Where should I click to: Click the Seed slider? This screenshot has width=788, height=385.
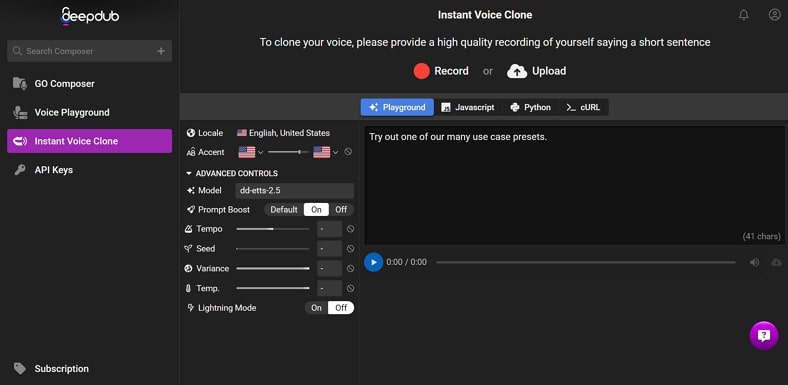click(273, 248)
